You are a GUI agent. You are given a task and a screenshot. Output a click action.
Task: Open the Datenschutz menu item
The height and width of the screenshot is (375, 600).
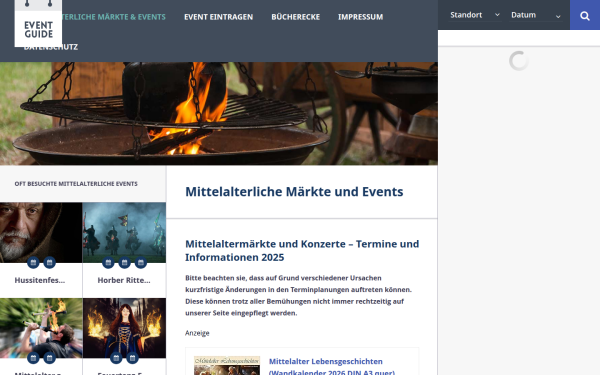51,47
